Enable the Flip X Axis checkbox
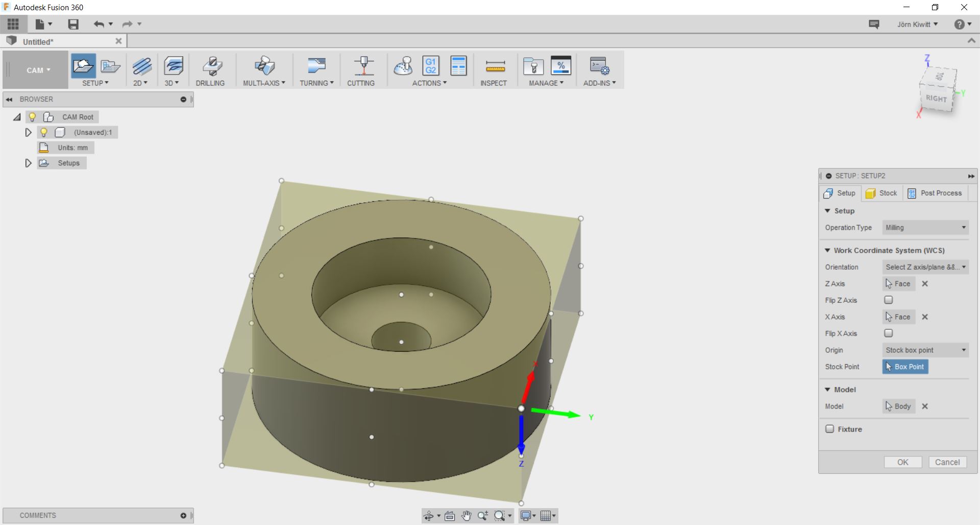 coord(889,333)
